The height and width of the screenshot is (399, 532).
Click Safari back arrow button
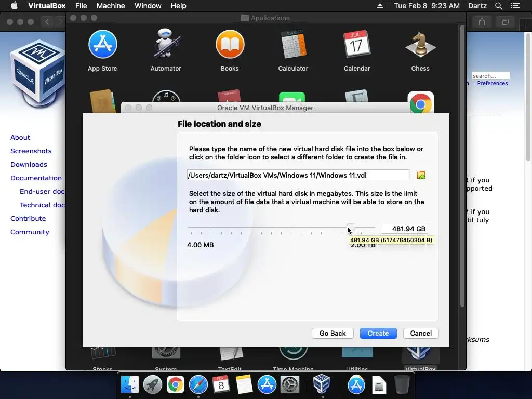47,22
